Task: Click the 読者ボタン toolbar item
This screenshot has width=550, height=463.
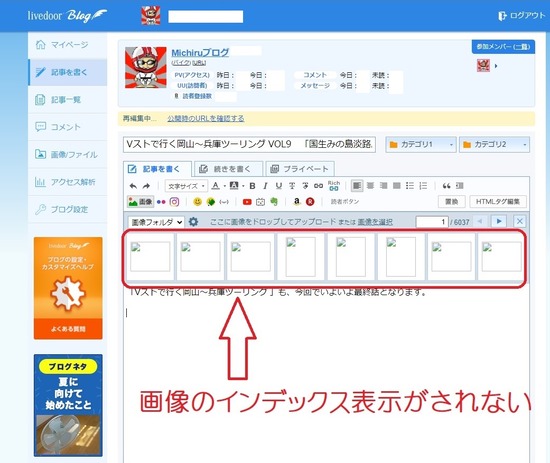Action: [x=345, y=202]
